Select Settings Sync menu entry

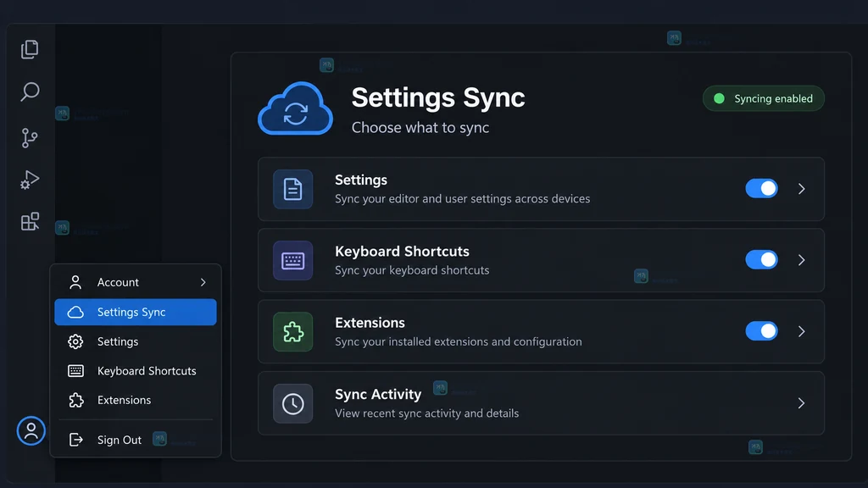point(136,312)
